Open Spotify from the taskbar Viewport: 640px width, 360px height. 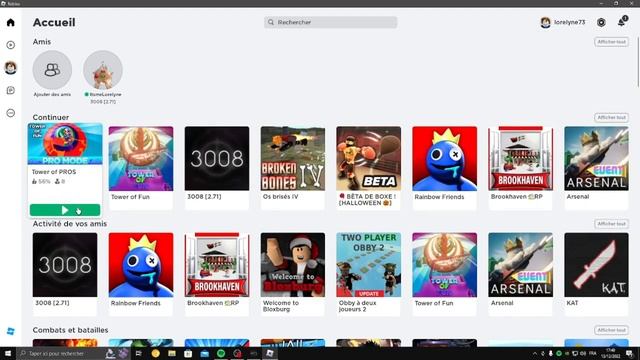tap(221, 353)
